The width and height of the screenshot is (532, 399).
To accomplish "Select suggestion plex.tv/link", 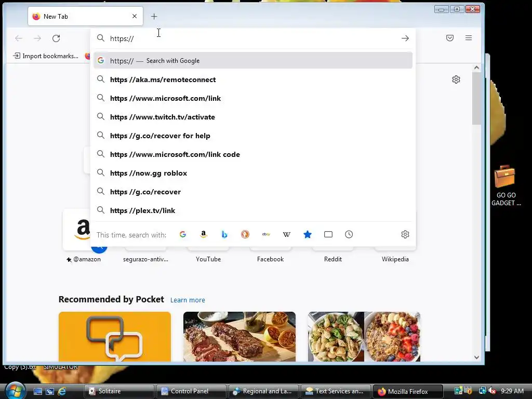I will point(253,210).
